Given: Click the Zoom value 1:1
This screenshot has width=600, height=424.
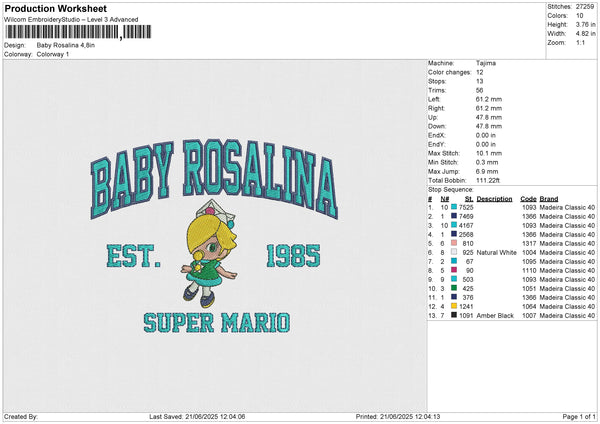Looking at the screenshot, I should [x=580, y=42].
